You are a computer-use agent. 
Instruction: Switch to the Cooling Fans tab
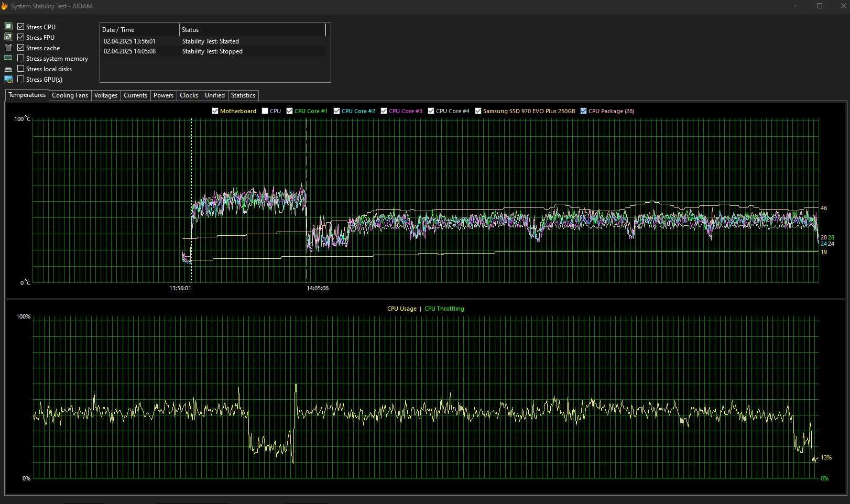tap(70, 95)
